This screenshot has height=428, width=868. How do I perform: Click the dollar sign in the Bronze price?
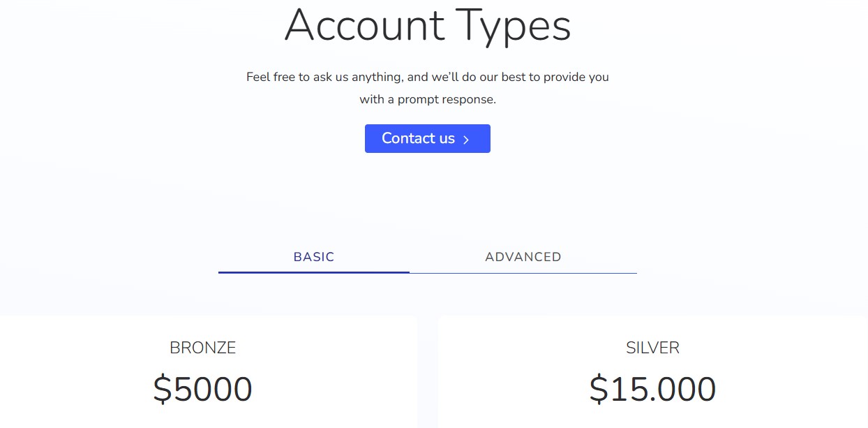tap(162, 390)
